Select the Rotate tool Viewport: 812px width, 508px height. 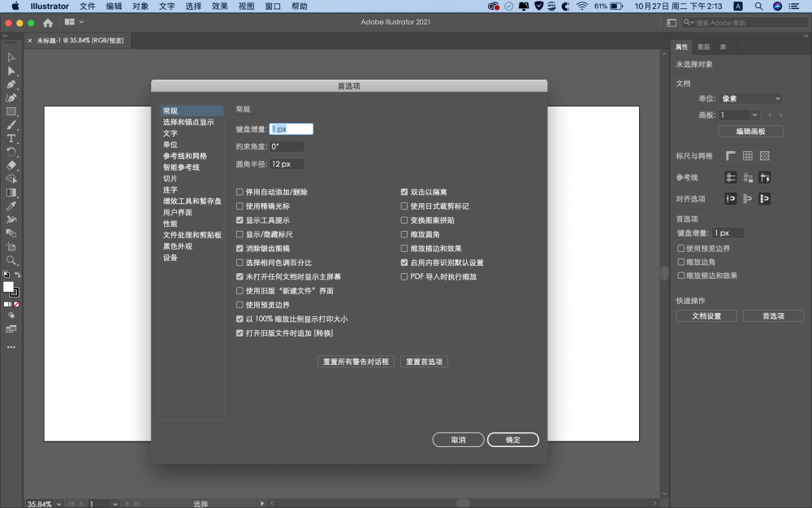[x=11, y=152]
